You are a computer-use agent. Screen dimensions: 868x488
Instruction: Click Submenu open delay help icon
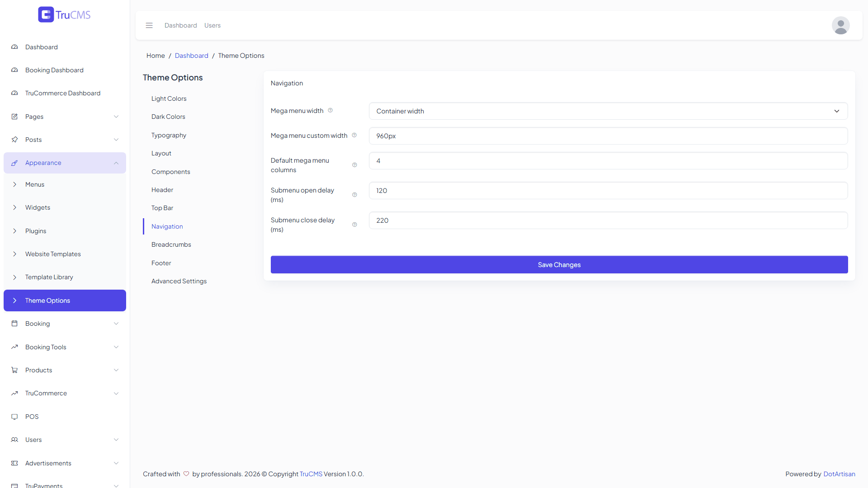click(x=354, y=195)
